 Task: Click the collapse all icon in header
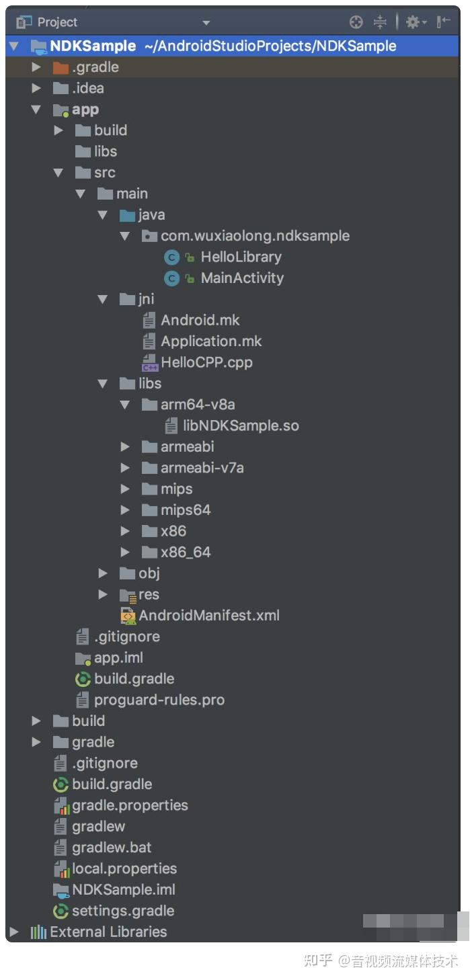point(380,22)
